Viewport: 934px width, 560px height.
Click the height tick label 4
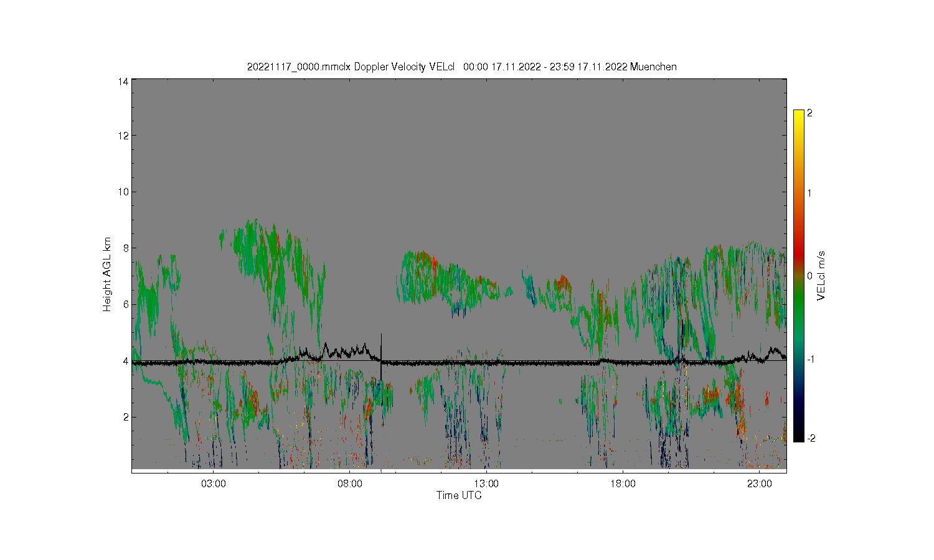coord(126,361)
